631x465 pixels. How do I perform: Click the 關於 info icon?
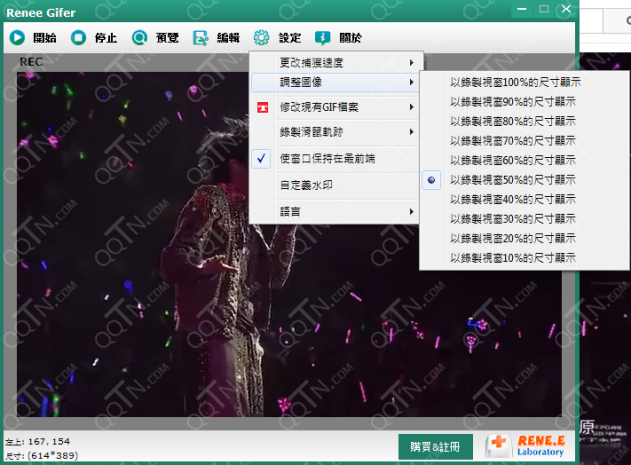point(322,38)
